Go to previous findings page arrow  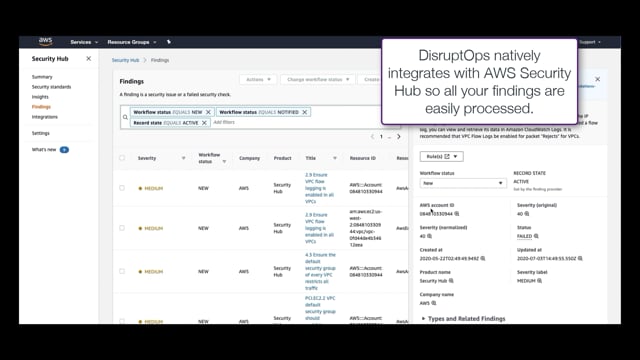click(372, 137)
